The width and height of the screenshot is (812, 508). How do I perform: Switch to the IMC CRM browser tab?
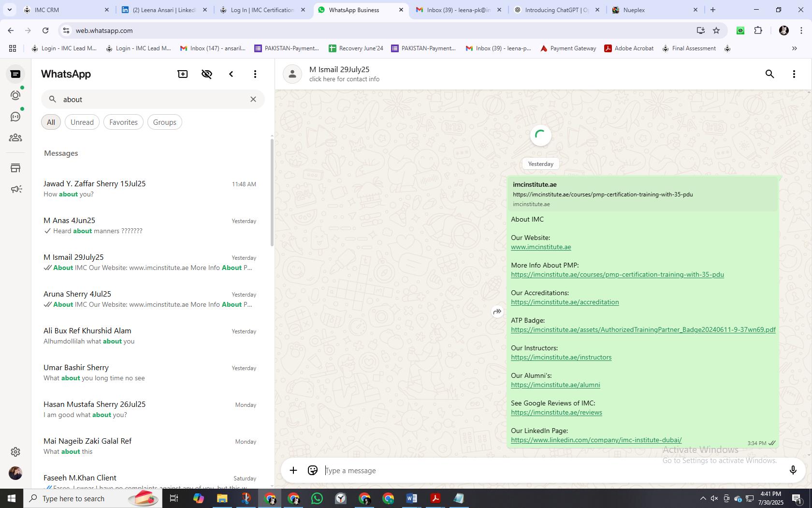[x=67, y=10]
